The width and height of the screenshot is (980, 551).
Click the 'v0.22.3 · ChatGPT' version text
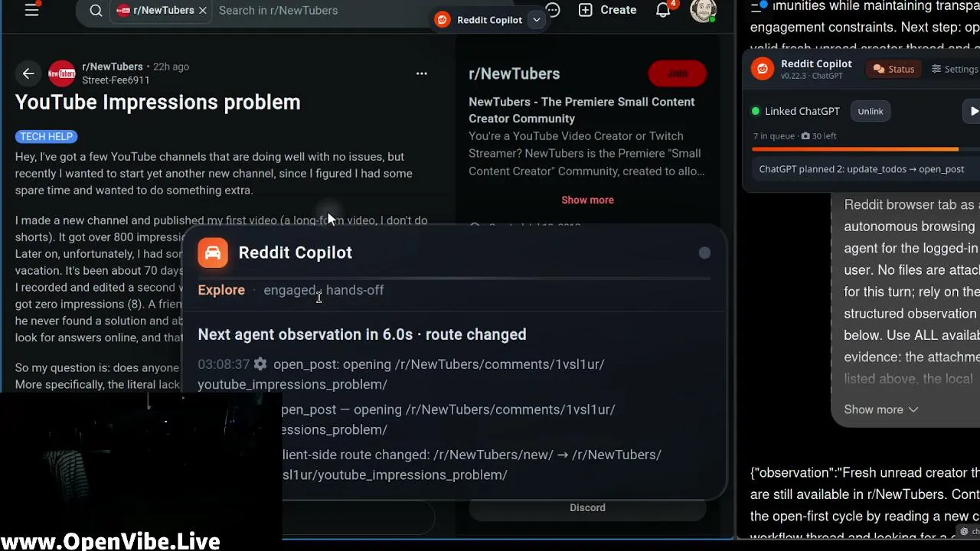tap(812, 77)
